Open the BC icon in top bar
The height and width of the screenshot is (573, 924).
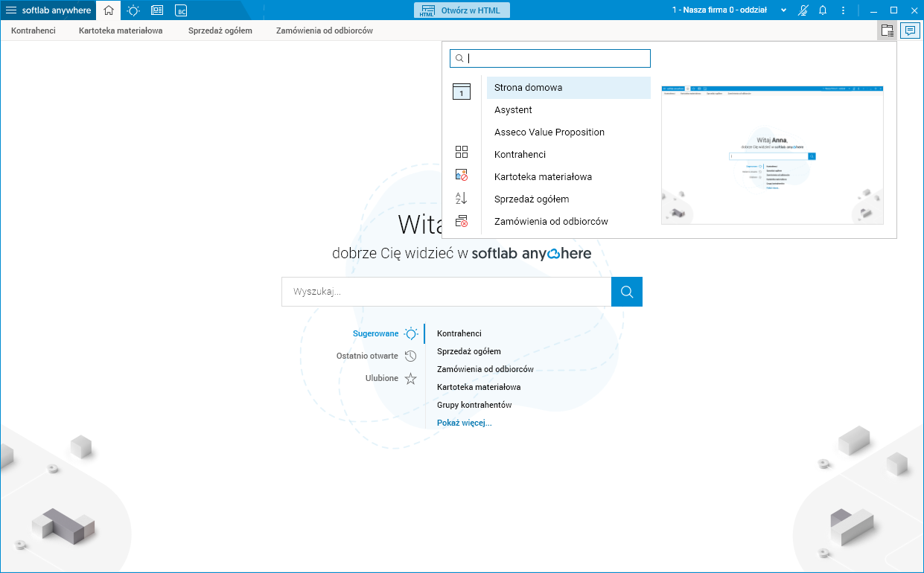(181, 10)
